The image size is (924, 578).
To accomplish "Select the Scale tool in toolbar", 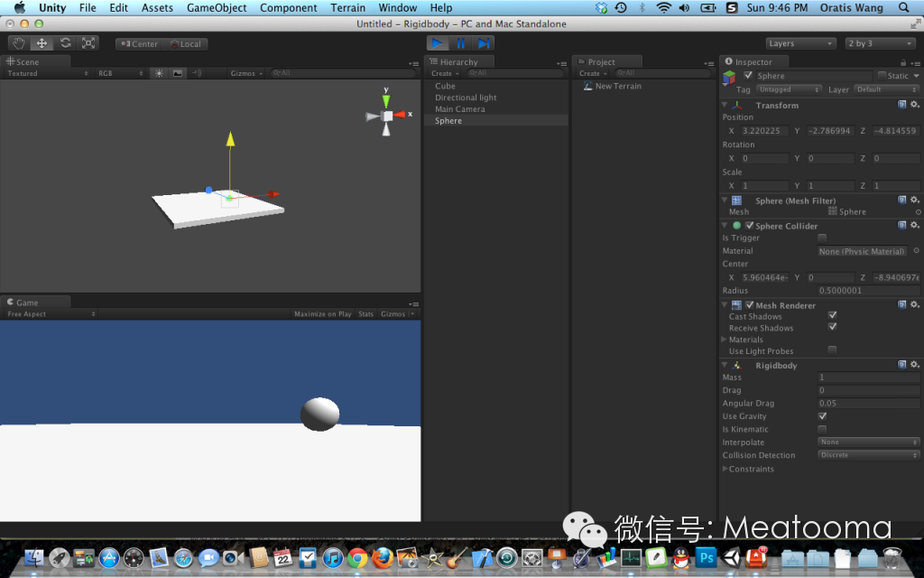I will click(88, 43).
